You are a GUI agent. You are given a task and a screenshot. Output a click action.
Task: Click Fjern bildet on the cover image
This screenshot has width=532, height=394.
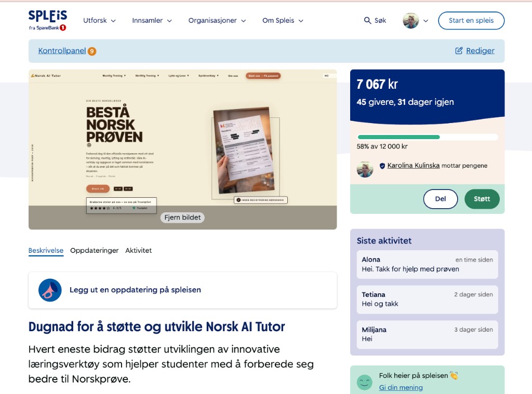182,218
